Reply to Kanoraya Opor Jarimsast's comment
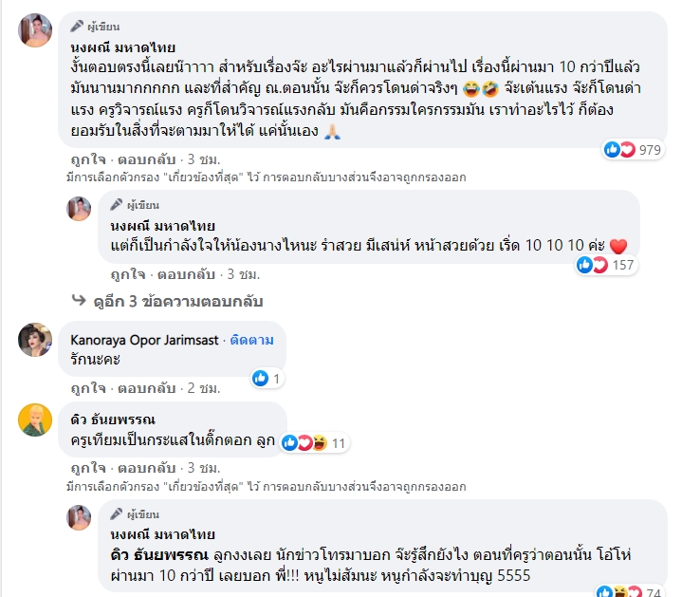700x597 pixels. (140, 388)
